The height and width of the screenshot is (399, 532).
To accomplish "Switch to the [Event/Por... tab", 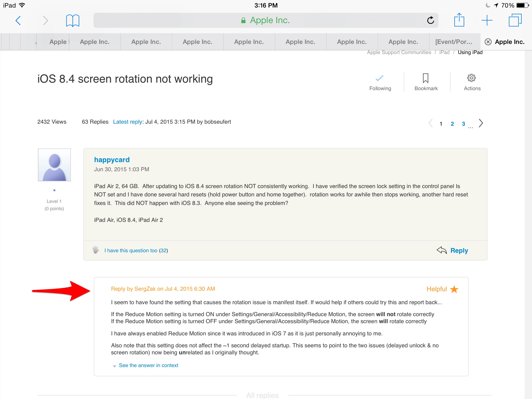I will 454,42.
